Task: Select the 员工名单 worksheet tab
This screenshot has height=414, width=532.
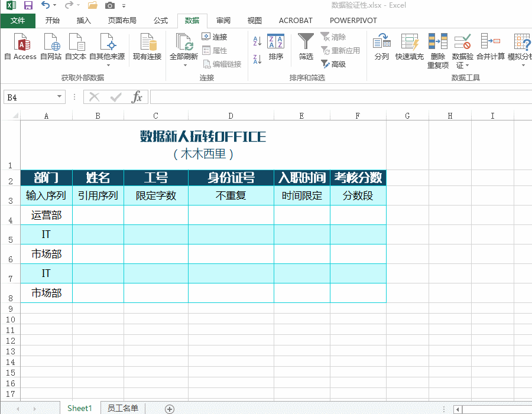Action: [123, 408]
